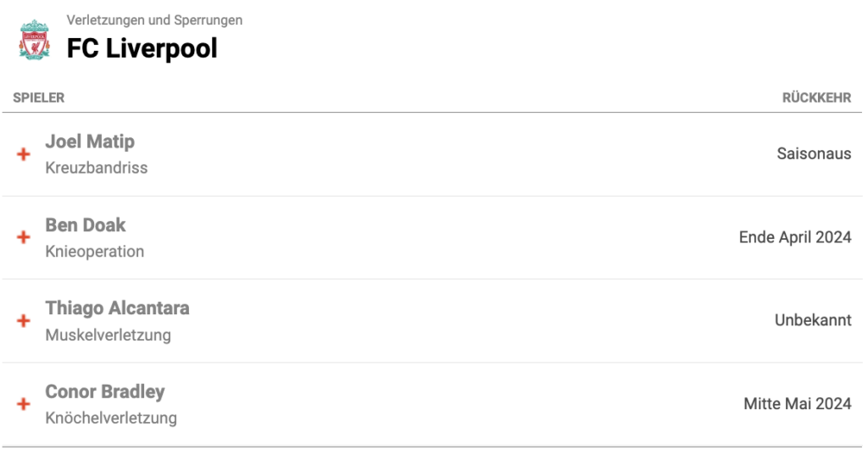Open Ben Doak player name
868x466 pixels.
pyautogui.click(x=86, y=225)
